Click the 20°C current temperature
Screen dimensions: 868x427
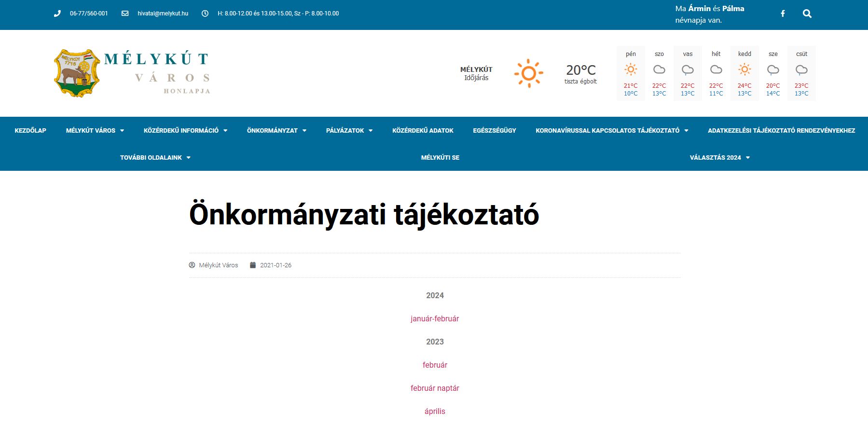[581, 70]
